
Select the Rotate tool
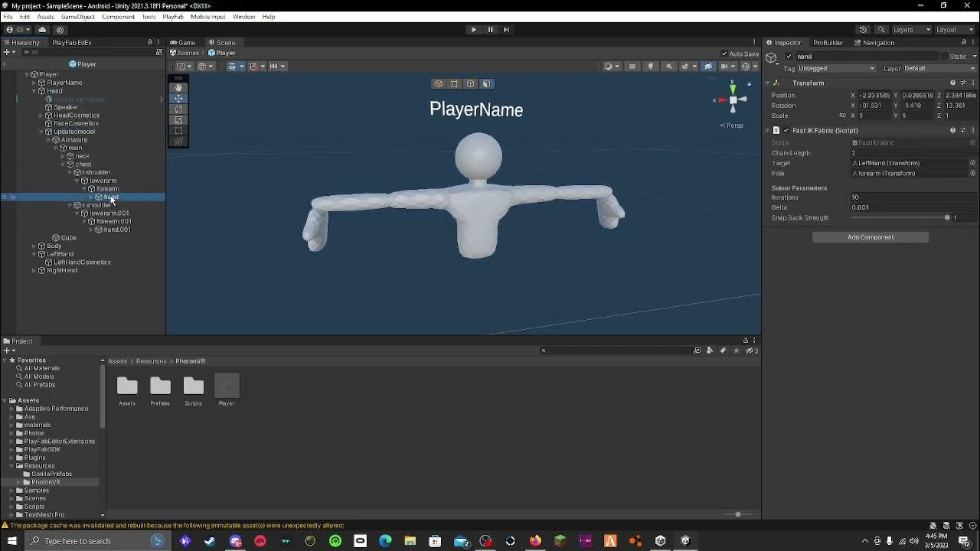point(178,109)
